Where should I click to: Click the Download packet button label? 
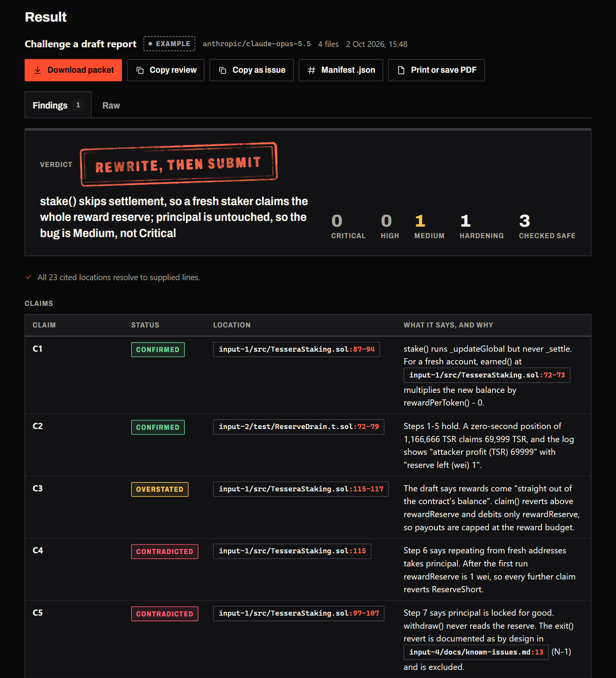coord(81,70)
